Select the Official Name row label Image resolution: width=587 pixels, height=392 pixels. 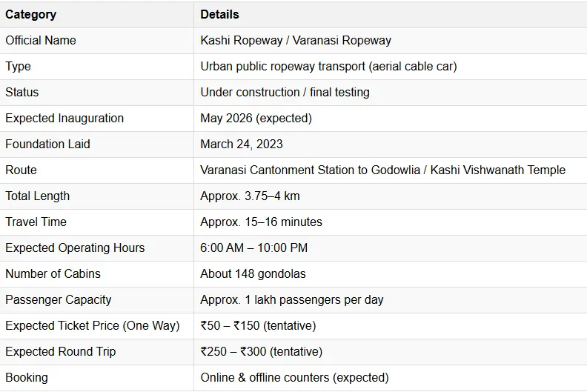coord(41,40)
